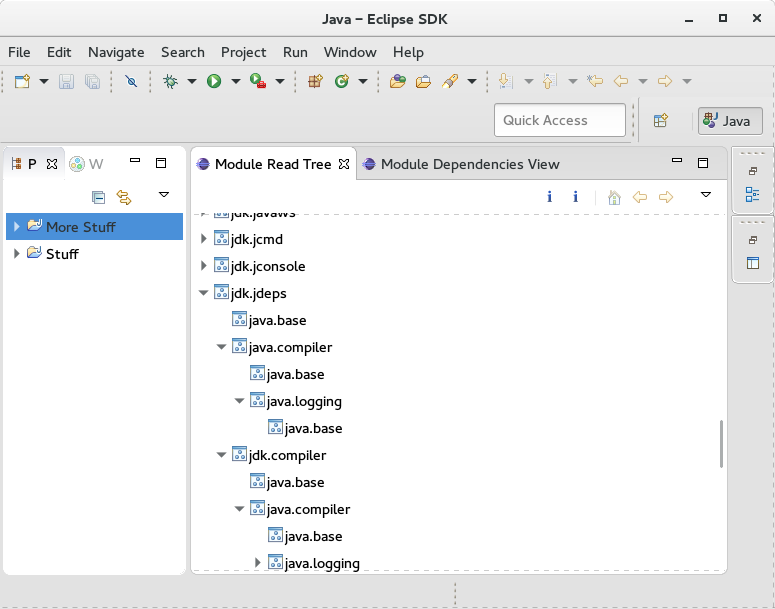The width and height of the screenshot is (775, 609).
Task: Open the Project menu
Action: click(244, 52)
